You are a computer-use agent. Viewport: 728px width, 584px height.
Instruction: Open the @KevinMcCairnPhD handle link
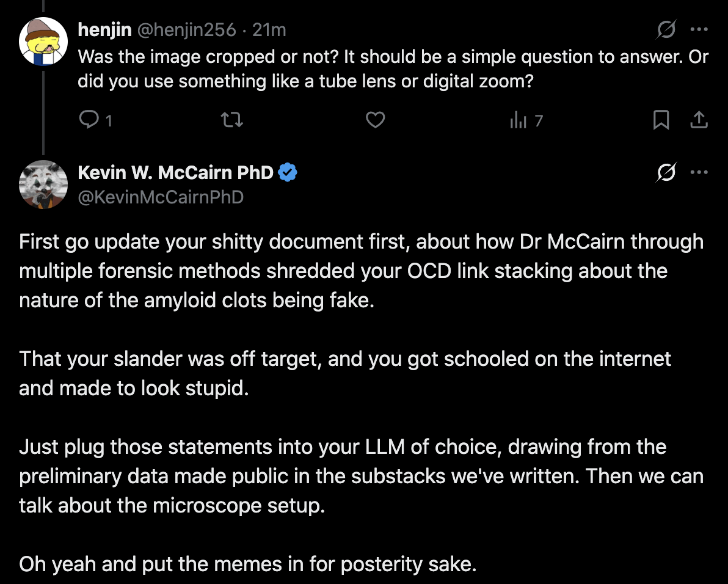[x=161, y=197]
